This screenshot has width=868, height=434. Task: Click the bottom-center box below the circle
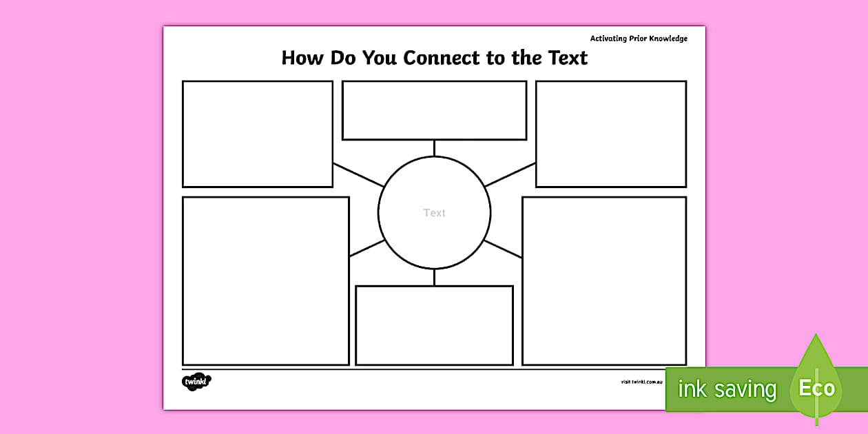pyautogui.click(x=434, y=325)
